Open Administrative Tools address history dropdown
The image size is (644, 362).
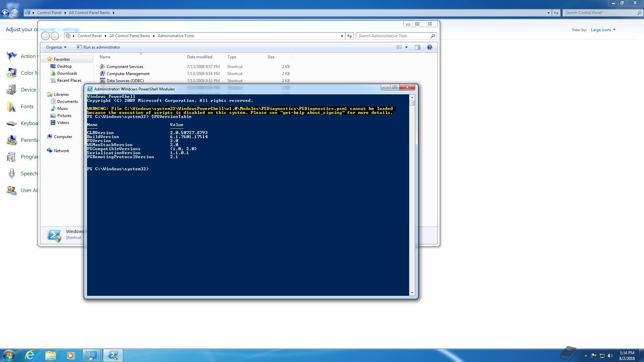[x=342, y=36]
